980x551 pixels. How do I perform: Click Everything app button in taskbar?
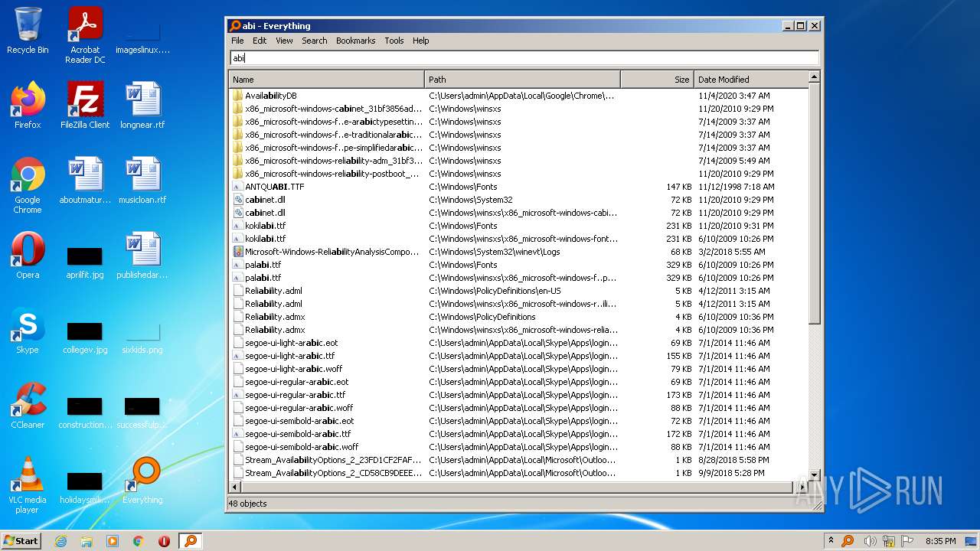point(191,541)
